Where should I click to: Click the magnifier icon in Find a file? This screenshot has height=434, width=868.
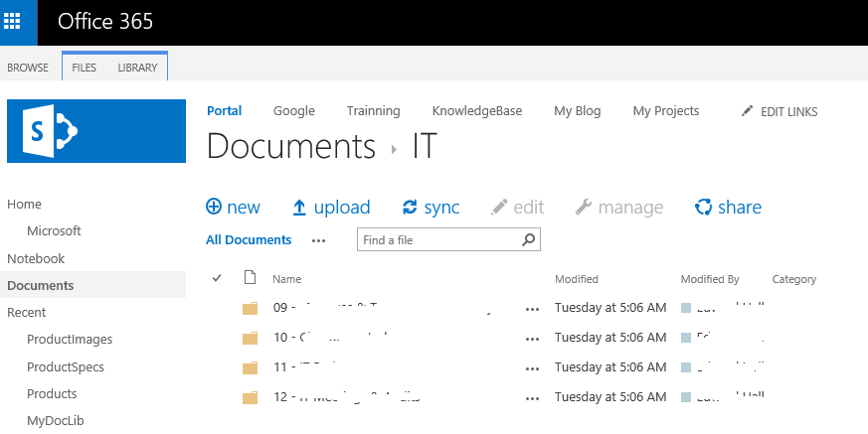[529, 240]
